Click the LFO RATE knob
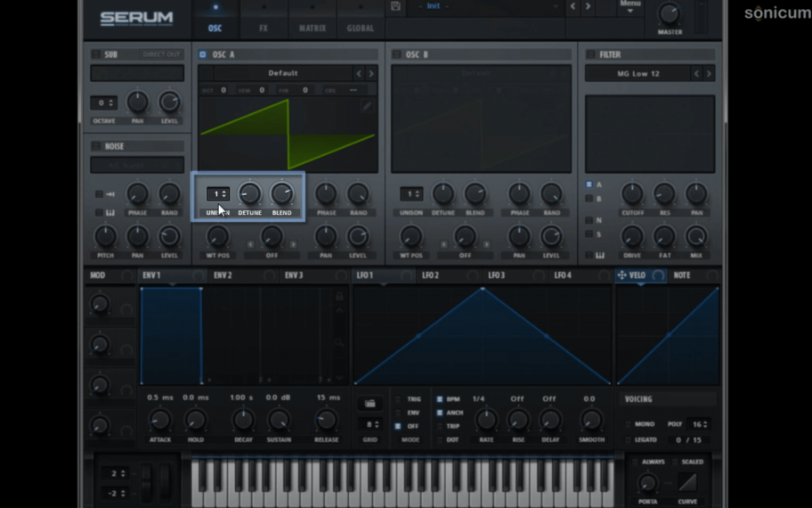The width and height of the screenshot is (812, 508). tap(486, 420)
